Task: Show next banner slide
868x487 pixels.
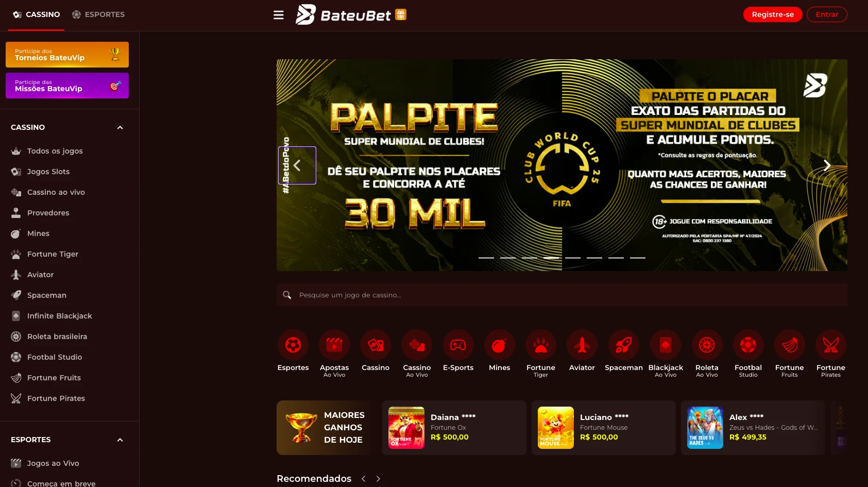Action: coord(827,165)
